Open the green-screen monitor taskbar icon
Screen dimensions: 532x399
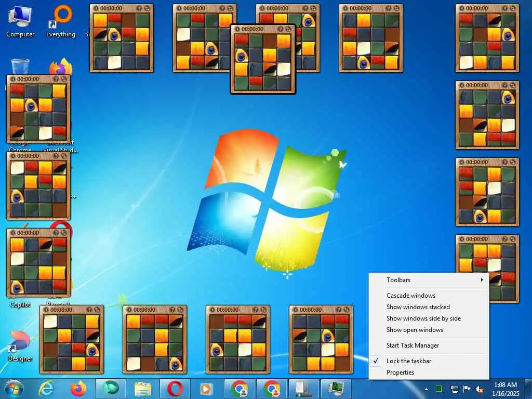[336, 389]
